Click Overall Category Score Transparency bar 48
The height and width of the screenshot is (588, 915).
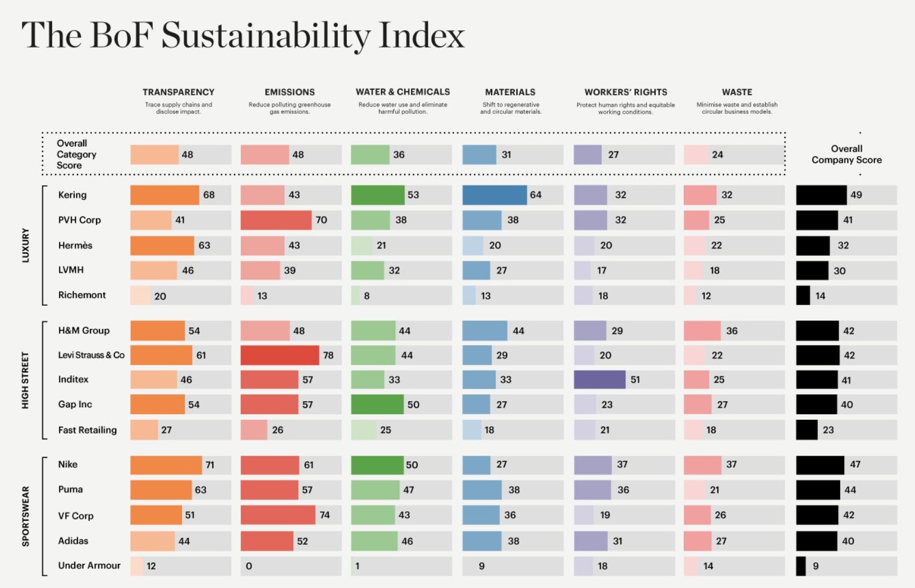tap(154, 154)
